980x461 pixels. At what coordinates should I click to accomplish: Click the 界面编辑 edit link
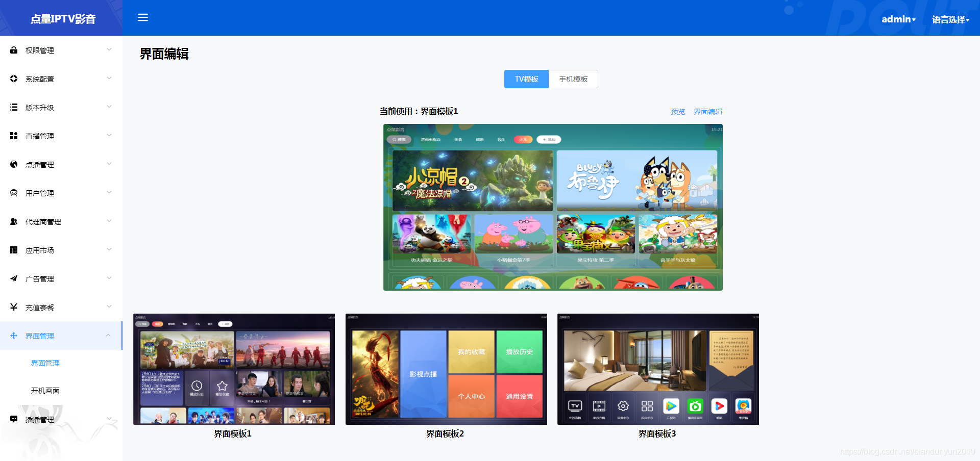pyautogui.click(x=708, y=112)
